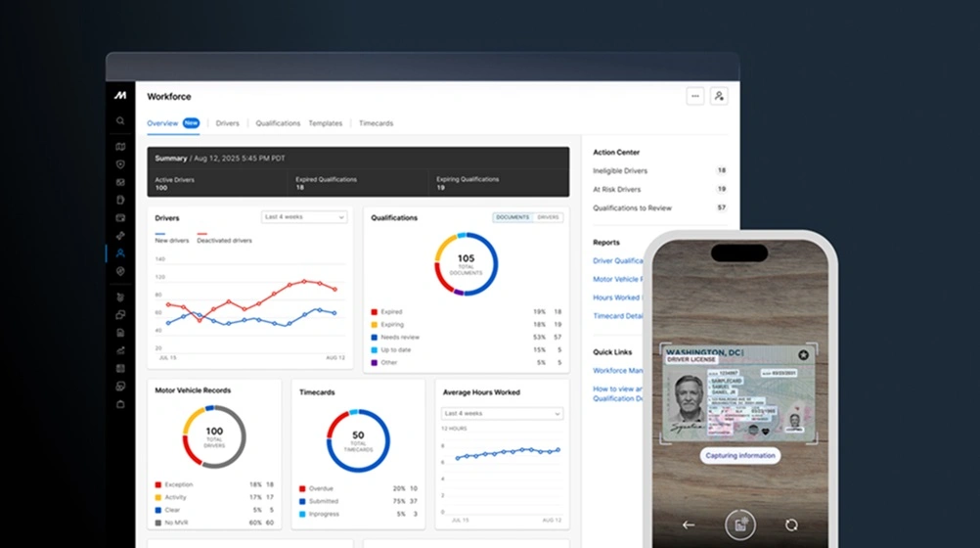Switch Qualifications card to DRIVERS view
Image resolution: width=980 pixels, height=548 pixels.
point(548,217)
